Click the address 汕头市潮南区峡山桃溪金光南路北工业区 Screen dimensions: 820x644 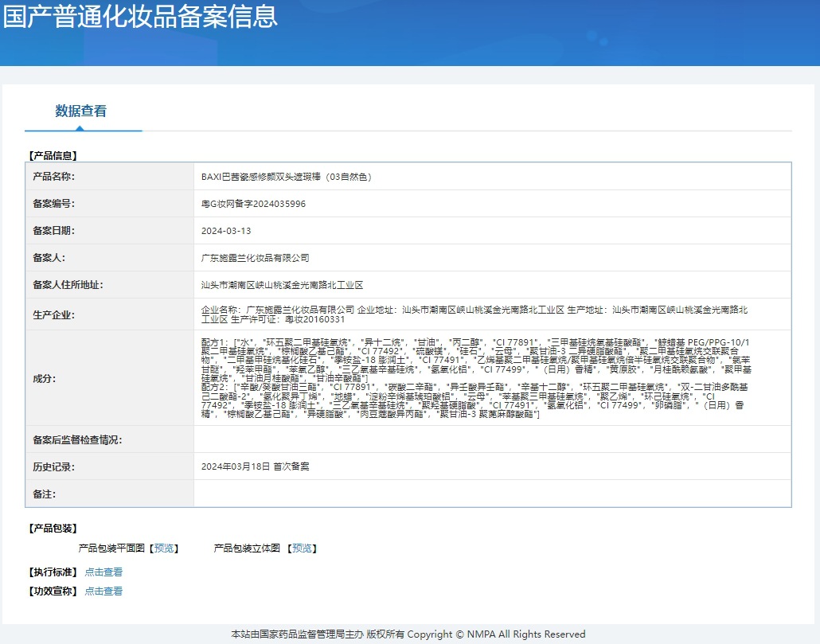(x=282, y=285)
